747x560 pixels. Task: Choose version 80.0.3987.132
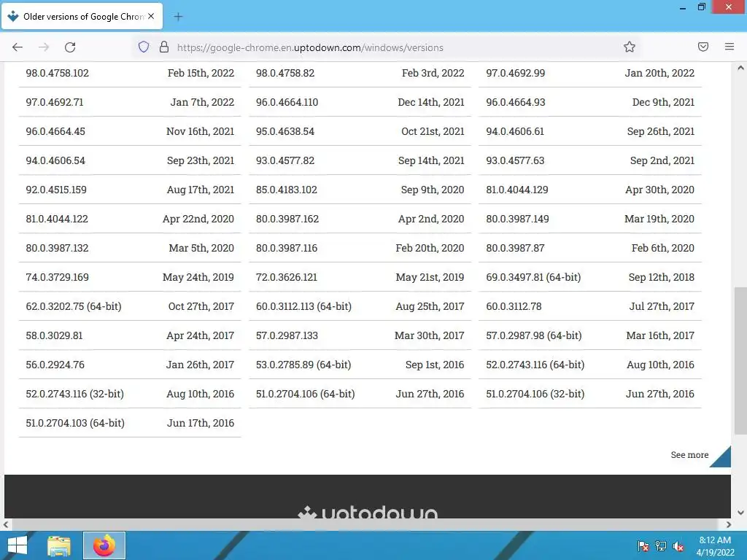coord(130,248)
